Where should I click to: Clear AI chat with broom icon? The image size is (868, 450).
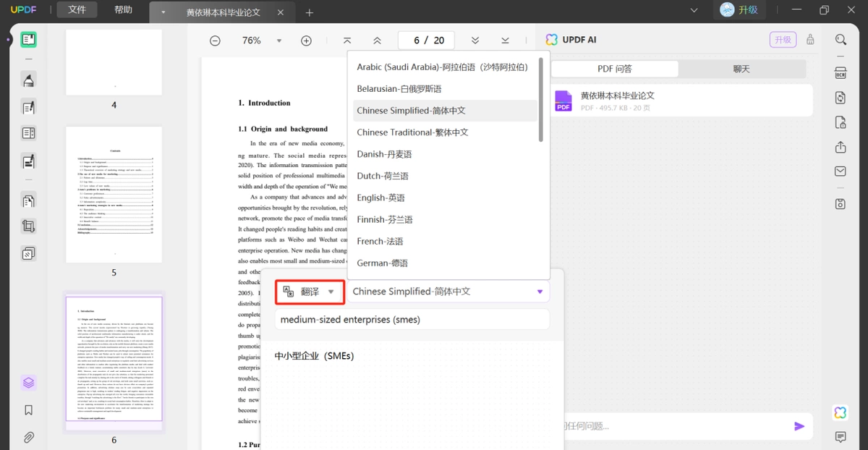point(810,40)
